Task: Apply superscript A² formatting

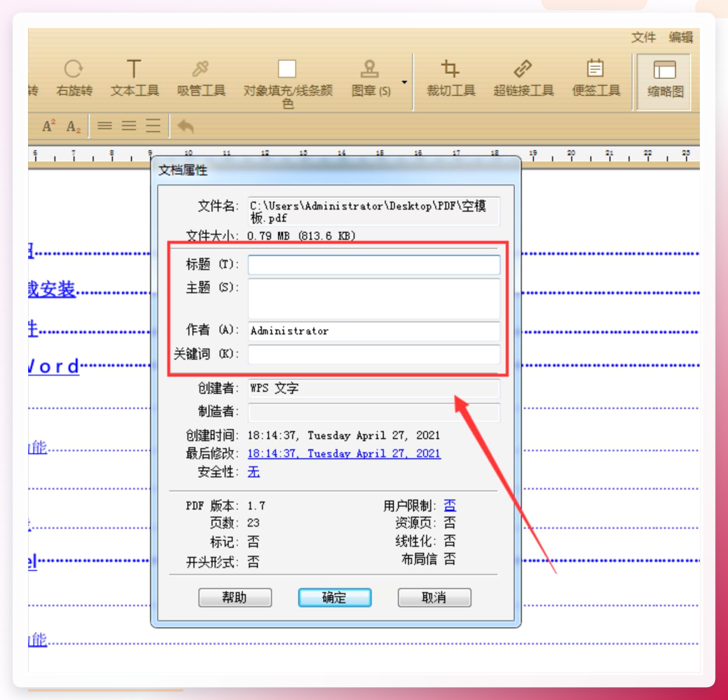Action: click(49, 126)
